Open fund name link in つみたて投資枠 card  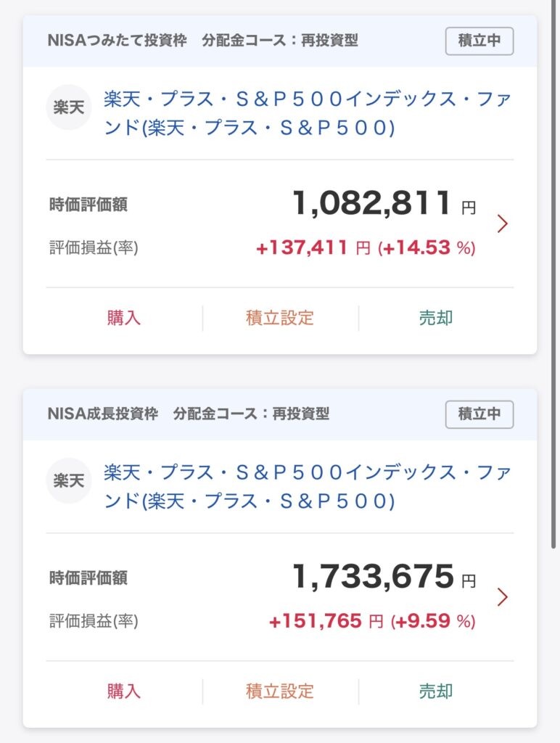307,112
